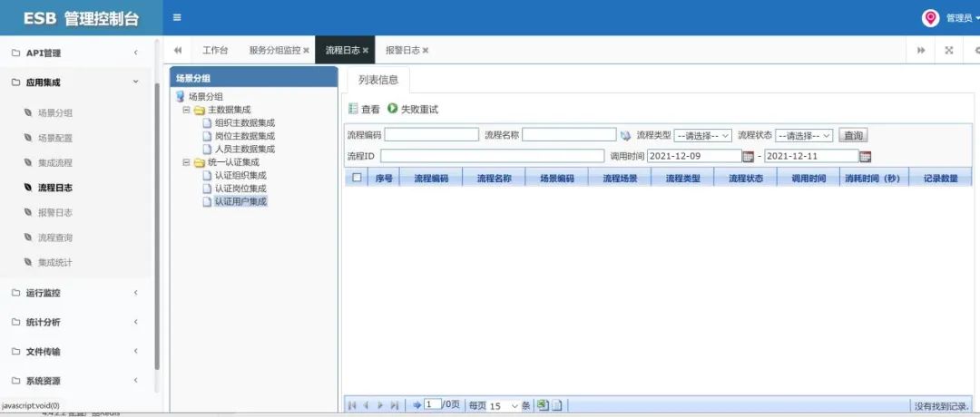This screenshot has height=417, width=980.
Task: Expand the 运行监控 sidebar menu
Action: coord(75,293)
